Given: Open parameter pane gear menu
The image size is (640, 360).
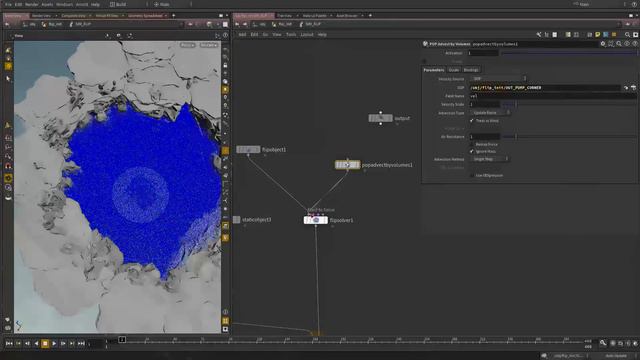Looking at the screenshot, I should tap(603, 44).
